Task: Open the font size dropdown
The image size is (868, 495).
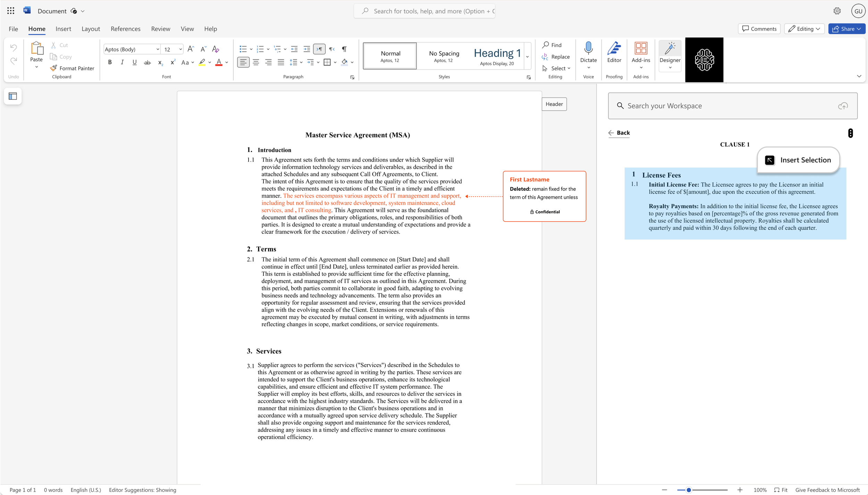Action: click(x=180, y=49)
